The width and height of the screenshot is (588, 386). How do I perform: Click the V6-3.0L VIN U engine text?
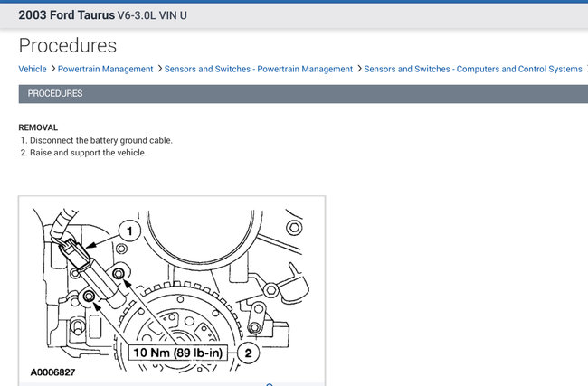pos(152,15)
